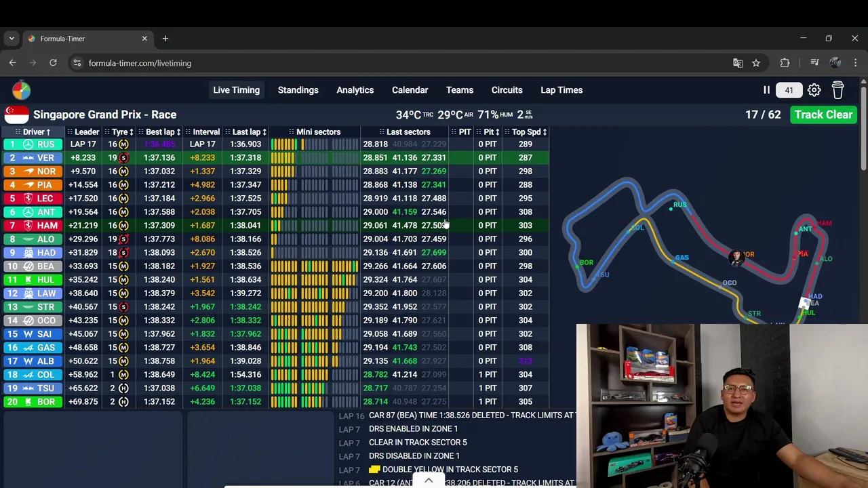Viewport: 868px width, 488px height.
Task: Open the tab search chevron in Chrome
Action: tap(12, 39)
